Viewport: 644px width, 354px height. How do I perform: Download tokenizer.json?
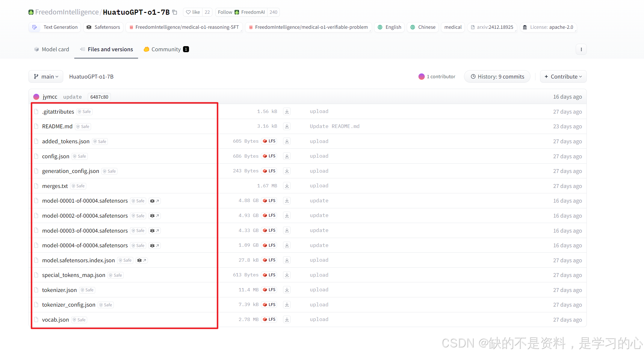287,290
